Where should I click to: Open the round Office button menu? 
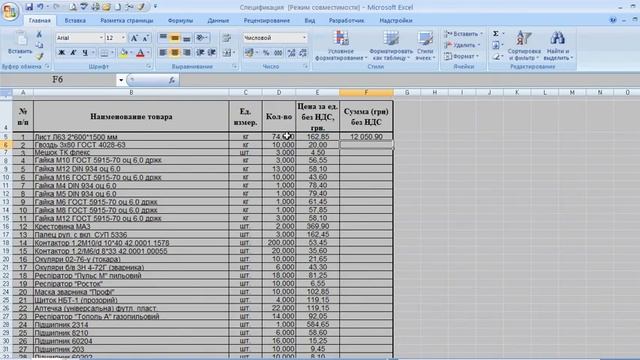[10, 11]
